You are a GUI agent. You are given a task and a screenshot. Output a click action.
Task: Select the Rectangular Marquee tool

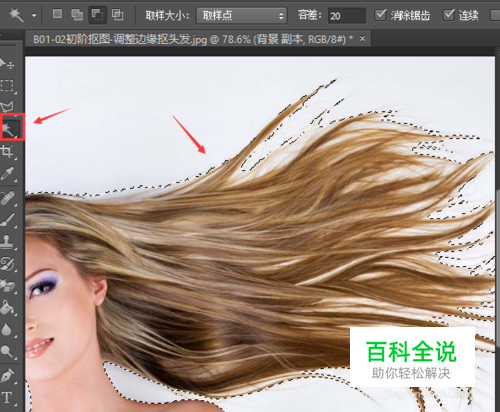click(x=7, y=85)
